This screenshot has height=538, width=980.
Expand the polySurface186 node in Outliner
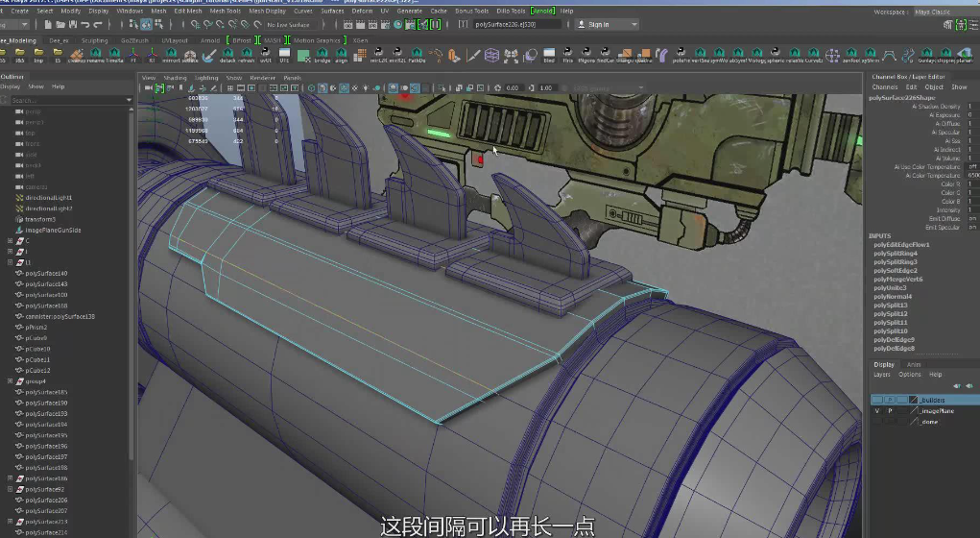tap(10, 478)
